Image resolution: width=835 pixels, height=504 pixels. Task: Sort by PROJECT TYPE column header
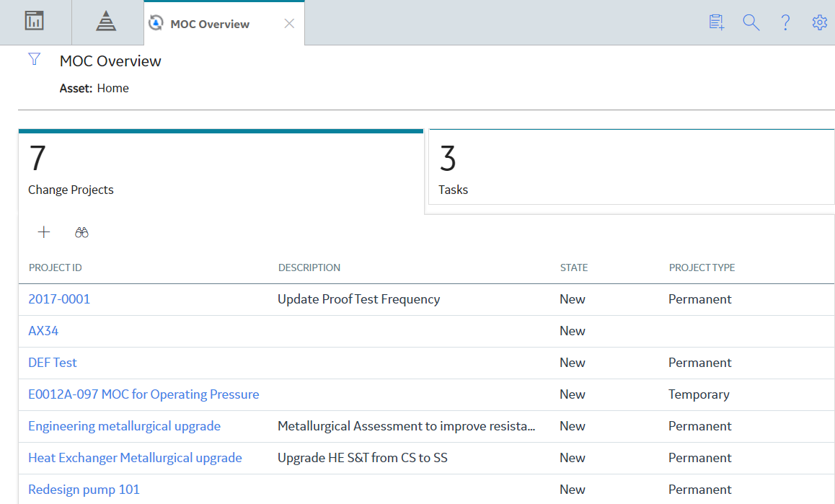[702, 268]
